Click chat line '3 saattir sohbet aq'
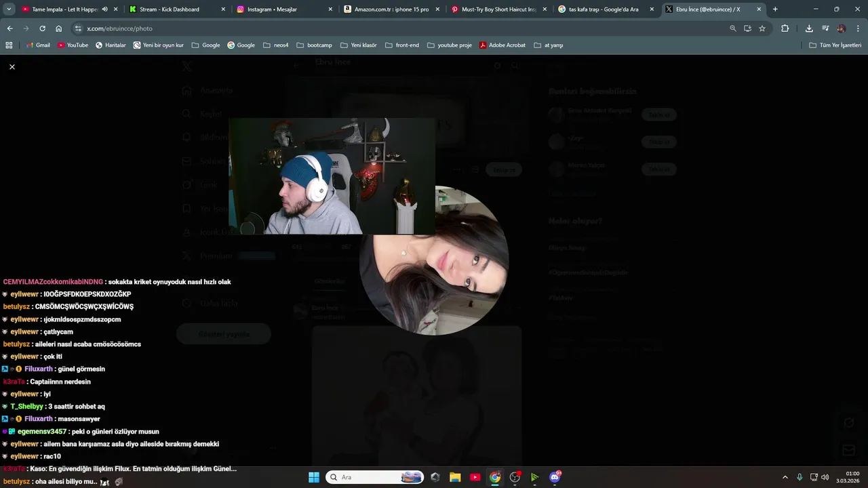868x488 pixels. point(77,407)
